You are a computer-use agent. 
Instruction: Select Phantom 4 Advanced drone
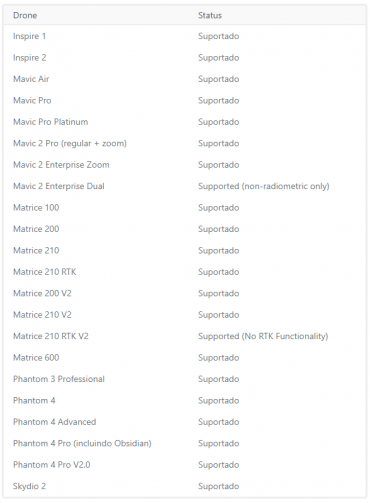pyautogui.click(x=54, y=422)
